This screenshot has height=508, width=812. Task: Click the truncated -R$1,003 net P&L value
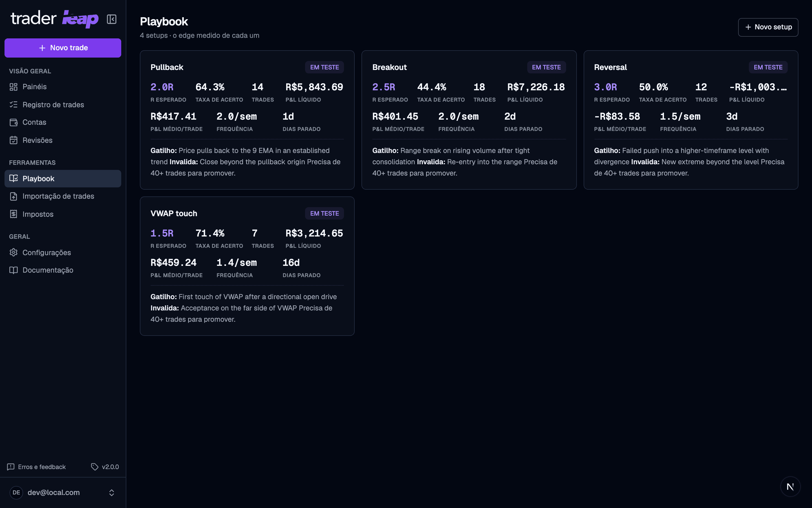(x=758, y=87)
